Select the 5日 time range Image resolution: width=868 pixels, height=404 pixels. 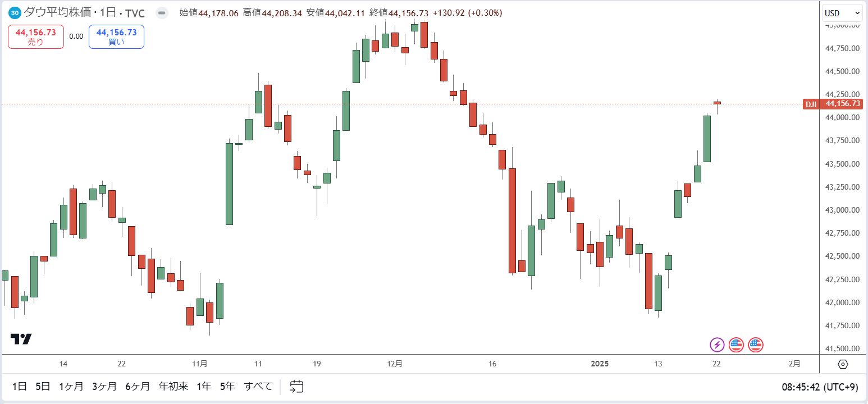(43, 386)
